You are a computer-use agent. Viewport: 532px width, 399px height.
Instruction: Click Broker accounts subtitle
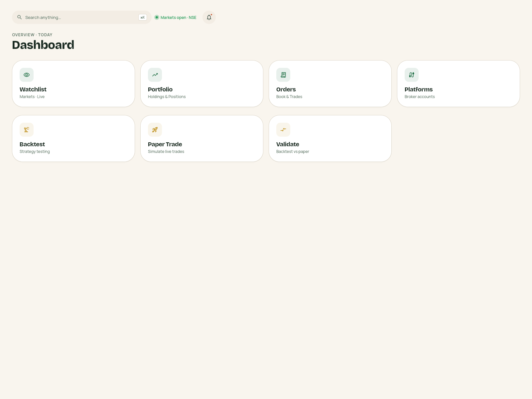(420, 97)
